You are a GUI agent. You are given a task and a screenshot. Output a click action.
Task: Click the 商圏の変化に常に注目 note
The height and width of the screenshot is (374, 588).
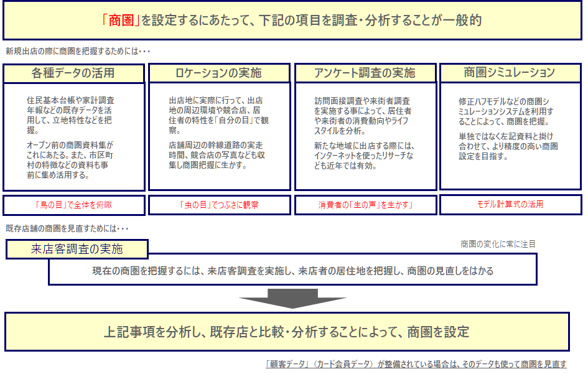(x=498, y=245)
